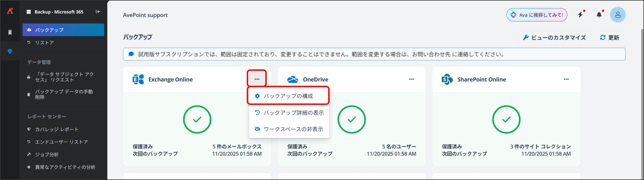Expand the SharePoint Online more options menu

coord(566,79)
